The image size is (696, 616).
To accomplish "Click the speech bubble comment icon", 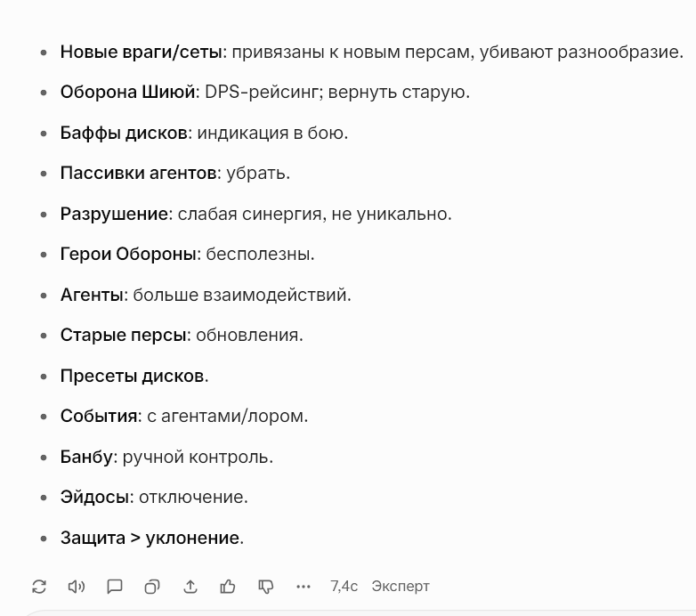I will point(115,586).
